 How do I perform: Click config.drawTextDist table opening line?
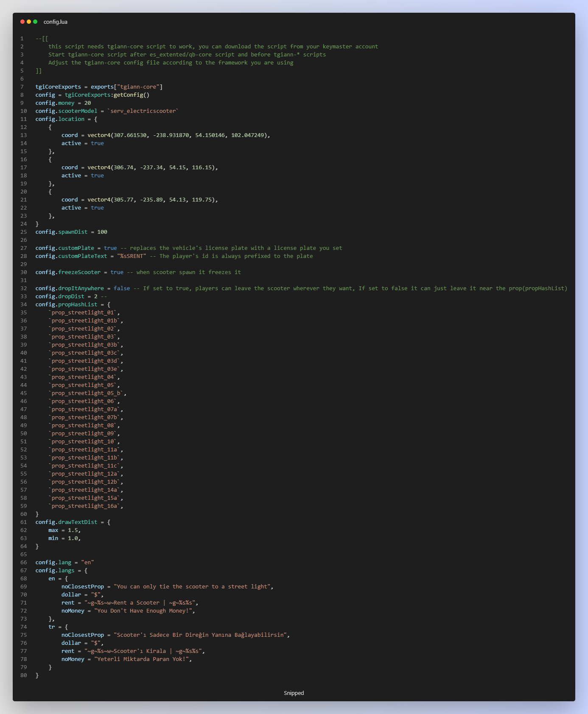73,522
